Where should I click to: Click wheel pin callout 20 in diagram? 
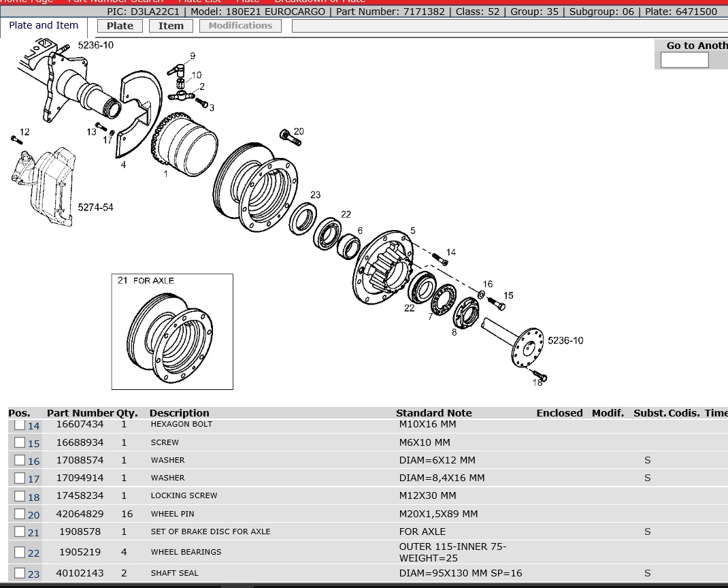(299, 131)
